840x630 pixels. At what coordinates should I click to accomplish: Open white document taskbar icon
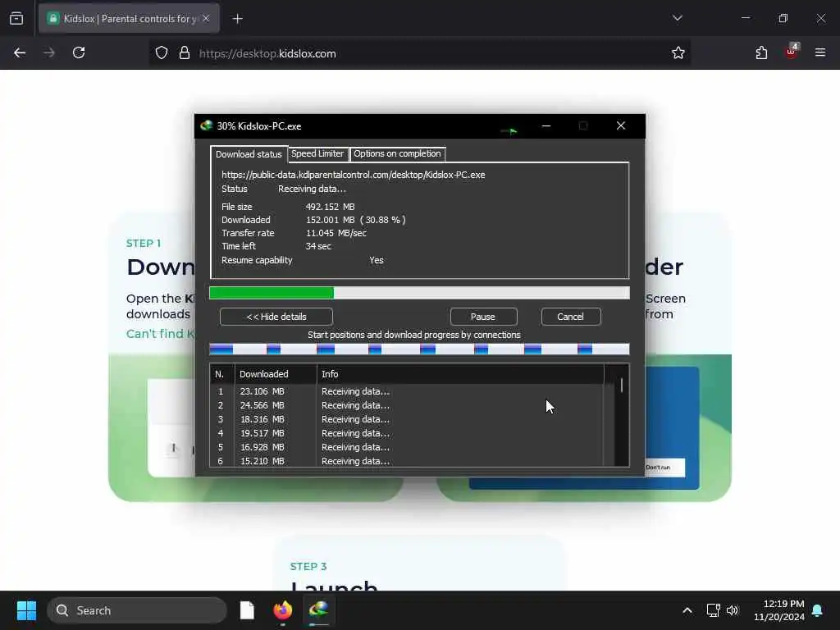pos(247,610)
